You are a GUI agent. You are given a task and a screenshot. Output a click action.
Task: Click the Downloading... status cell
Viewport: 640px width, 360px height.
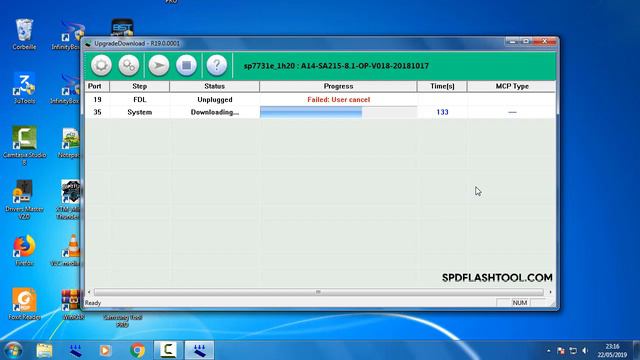pos(215,112)
